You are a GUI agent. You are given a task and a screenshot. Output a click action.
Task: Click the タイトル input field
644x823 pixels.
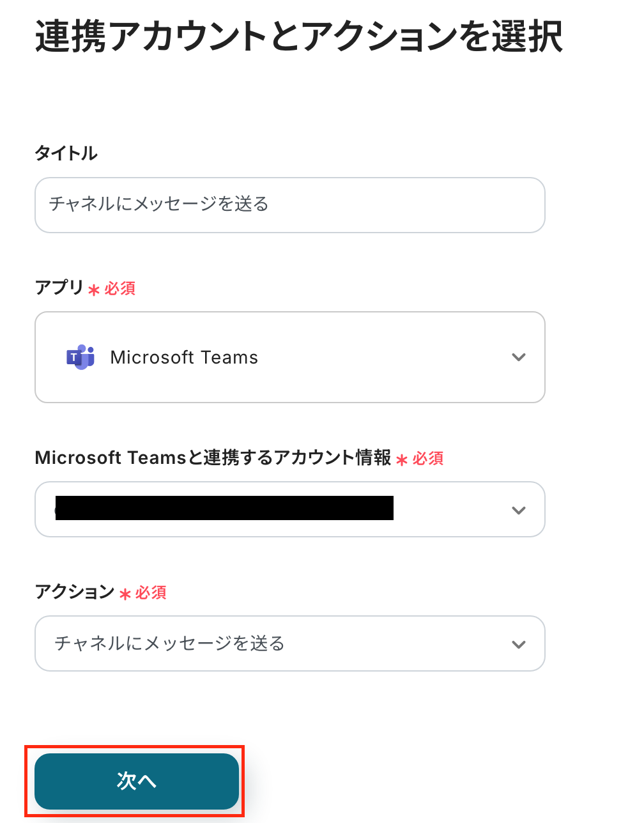(289, 205)
